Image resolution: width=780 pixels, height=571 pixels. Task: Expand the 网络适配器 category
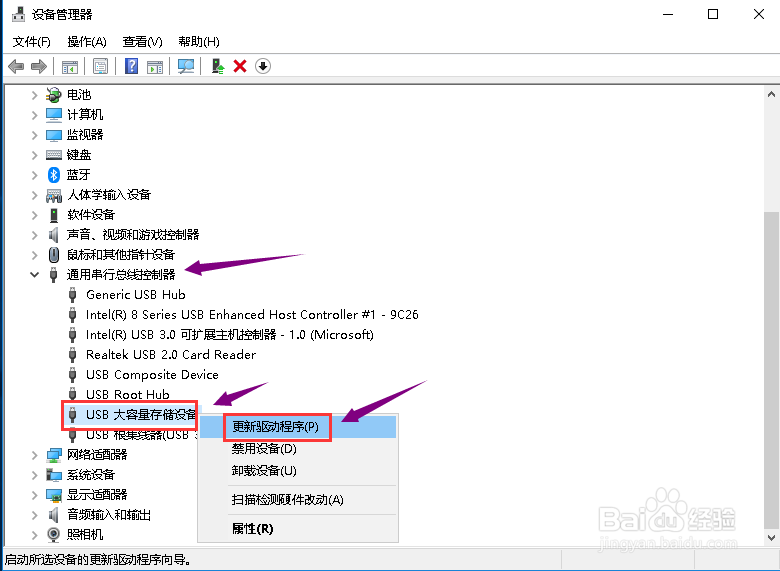point(34,455)
